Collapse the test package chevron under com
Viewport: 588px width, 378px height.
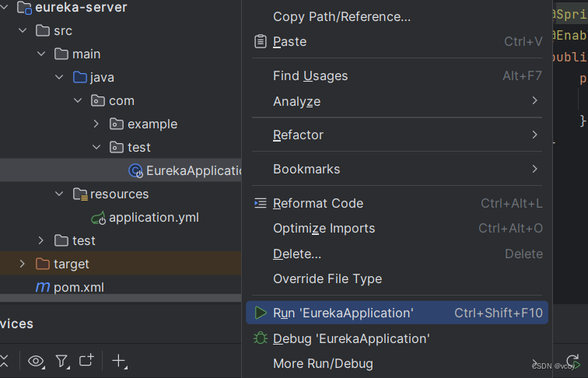(x=96, y=147)
